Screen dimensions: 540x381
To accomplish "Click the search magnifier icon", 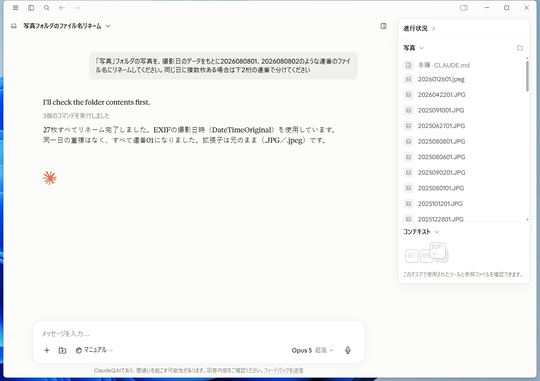I will tap(46, 8).
